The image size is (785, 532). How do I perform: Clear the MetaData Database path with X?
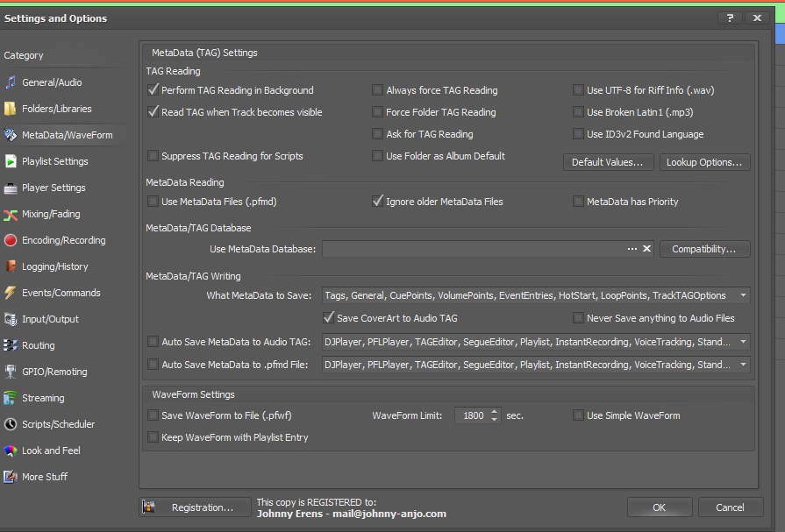[647, 249]
